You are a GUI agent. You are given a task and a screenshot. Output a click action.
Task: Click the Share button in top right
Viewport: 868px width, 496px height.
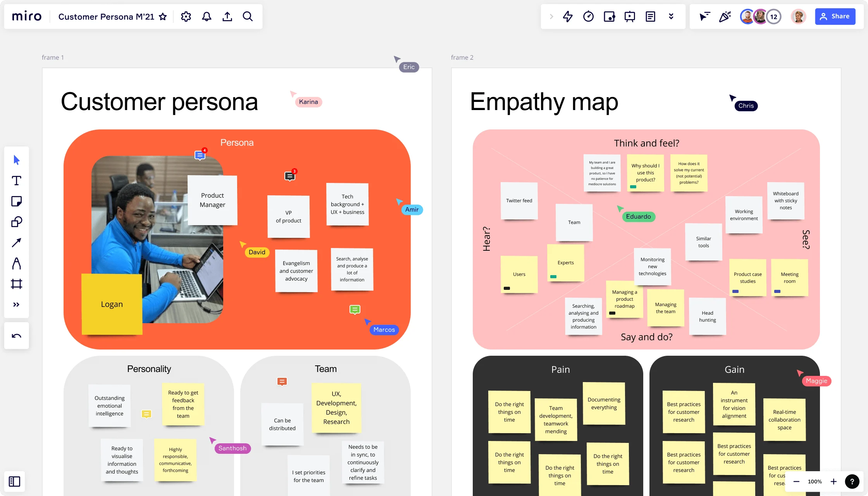click(x=835, y=16)
